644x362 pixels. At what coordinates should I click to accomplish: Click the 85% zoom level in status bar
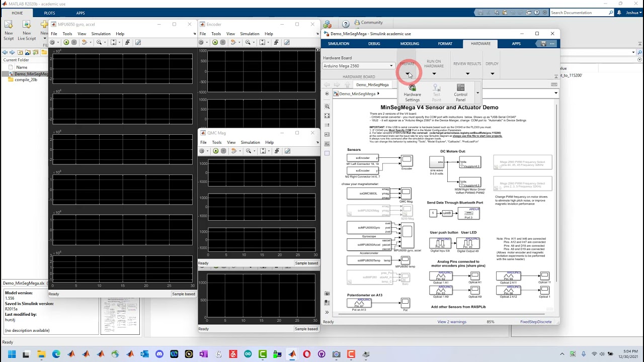click(491, 322)
